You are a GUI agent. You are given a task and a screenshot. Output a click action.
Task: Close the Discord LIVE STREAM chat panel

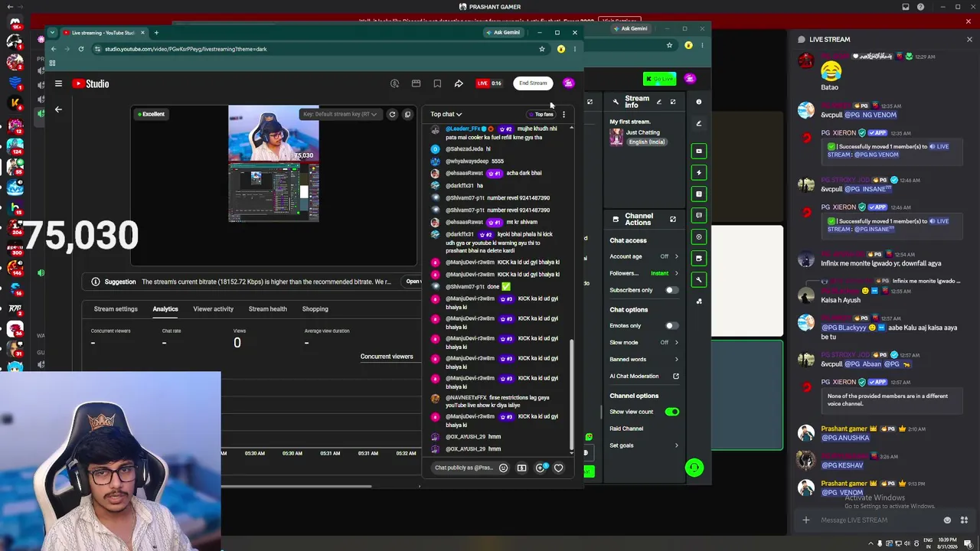click(x=969, y=39)
